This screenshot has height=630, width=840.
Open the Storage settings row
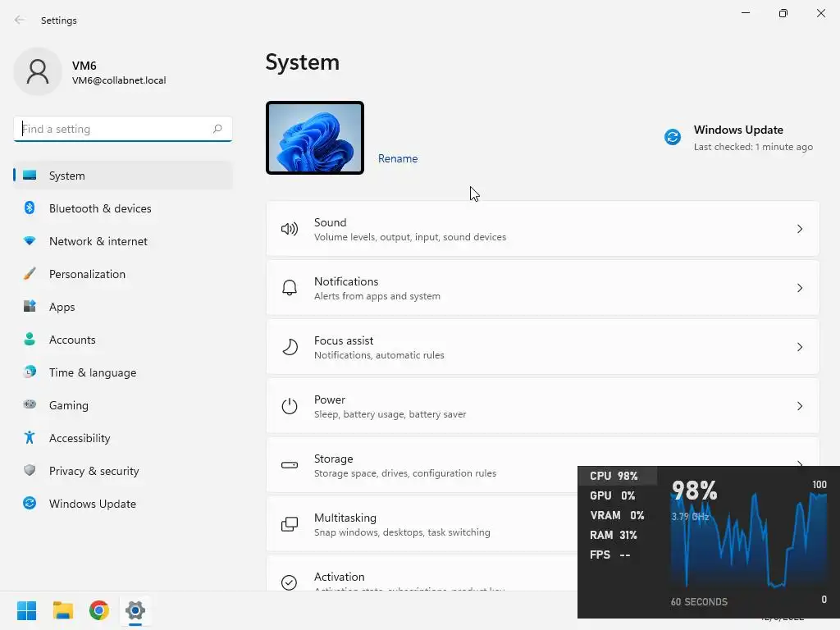coord(422,465)
